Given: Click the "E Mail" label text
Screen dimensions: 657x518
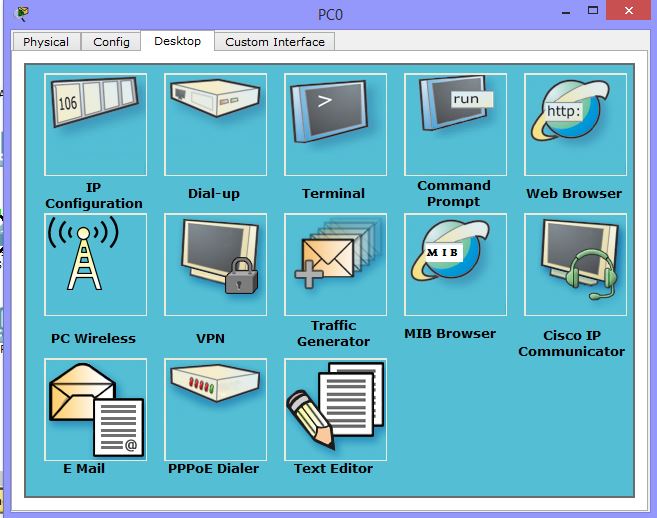Looking at the screenshot, I should pyautogui.click(x=84, y=469).
